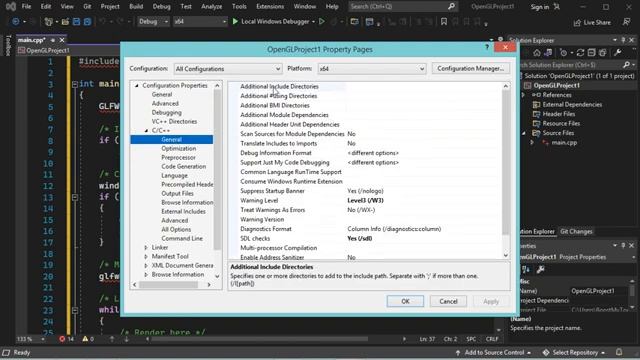Select Warning Level property row
Viewport: 640px width, 360px height.
(x=370, y=200)
